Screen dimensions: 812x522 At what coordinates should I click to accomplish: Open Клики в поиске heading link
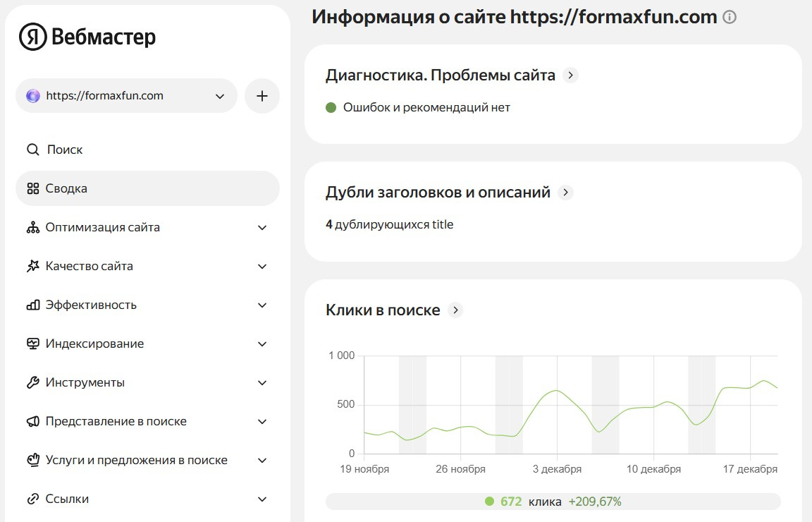pos(383,310)
